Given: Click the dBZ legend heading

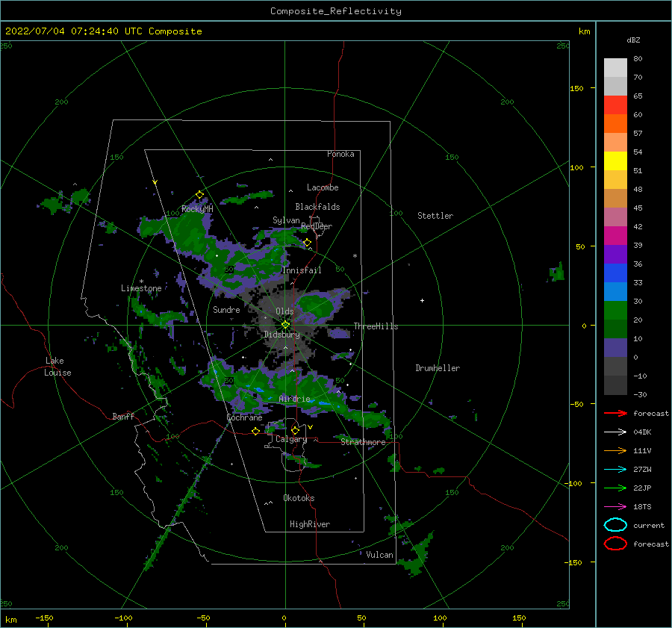Looking at the screenshot, I should click(633, 40).
